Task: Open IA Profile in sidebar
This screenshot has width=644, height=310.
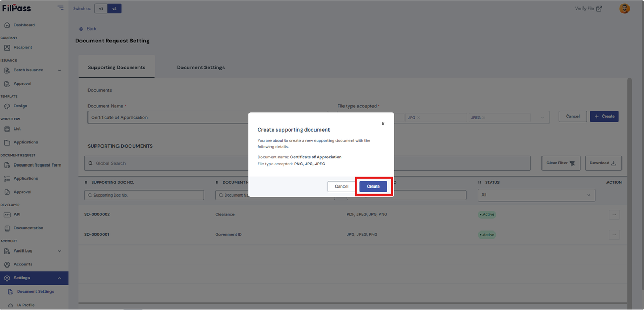Action: tap(26, 305)
